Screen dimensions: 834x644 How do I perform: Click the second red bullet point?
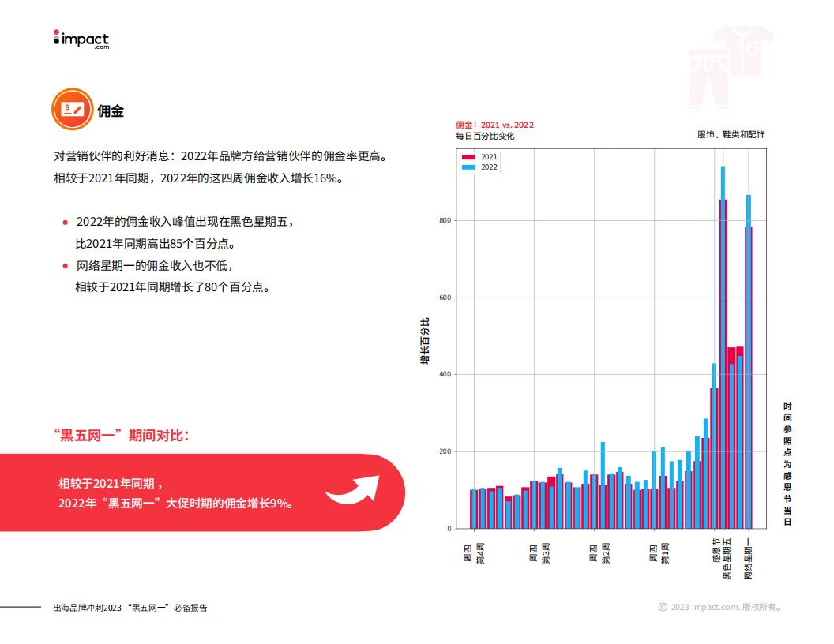(66, 266)
